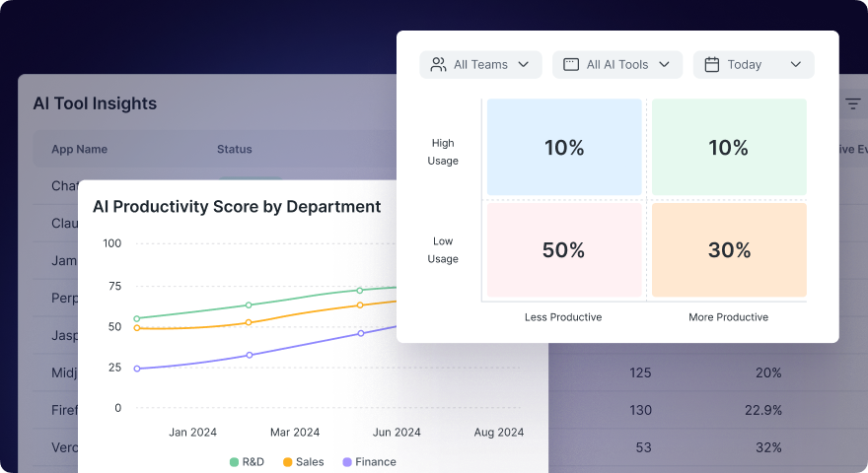Toggle the Finance series in legend

point(369,461)
